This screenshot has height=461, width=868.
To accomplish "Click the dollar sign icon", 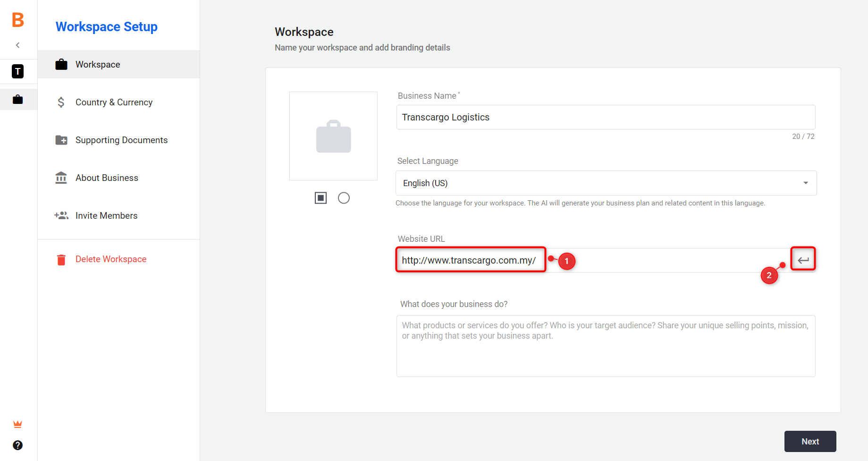I will [x=61, y=102].
